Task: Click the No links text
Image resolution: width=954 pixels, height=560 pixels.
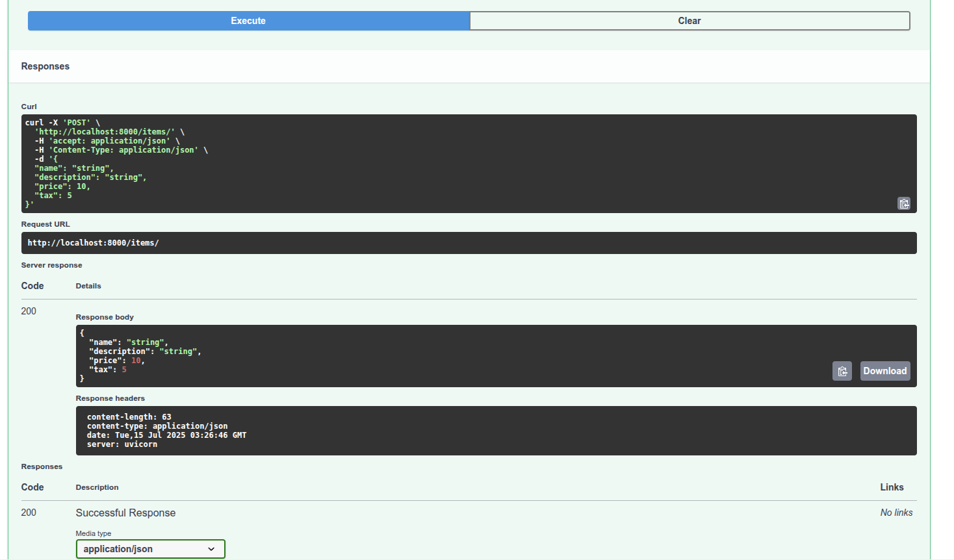Action: click(x=896, y=513)
